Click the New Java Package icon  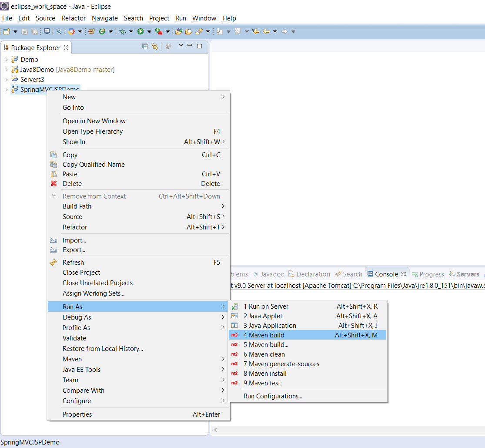click(x=91, y=31)
